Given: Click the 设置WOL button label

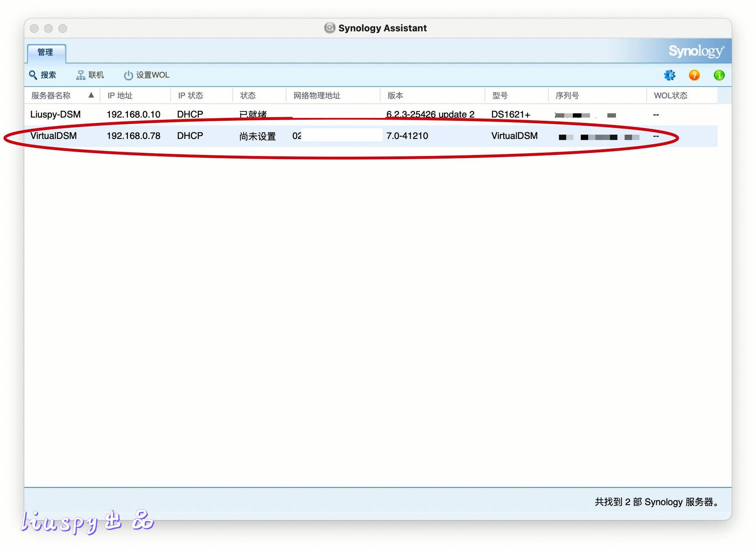Looking at the screenshot, I should click(153, 75).
